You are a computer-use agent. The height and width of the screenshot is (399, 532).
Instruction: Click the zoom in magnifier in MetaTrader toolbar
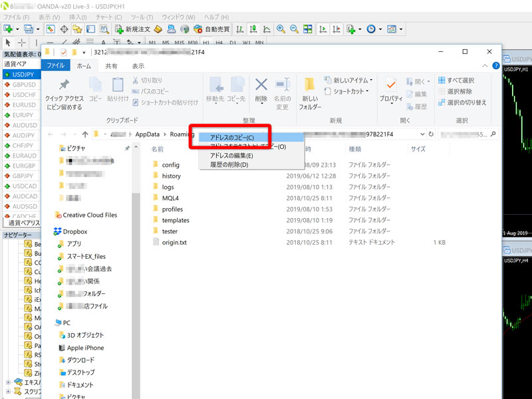pos(281,29)
